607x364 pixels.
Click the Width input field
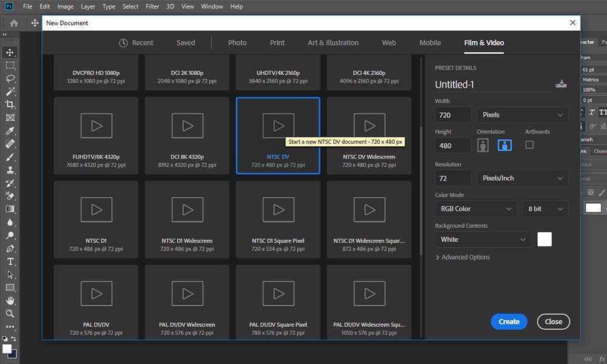pyautogui.click(x=453, y=115)
